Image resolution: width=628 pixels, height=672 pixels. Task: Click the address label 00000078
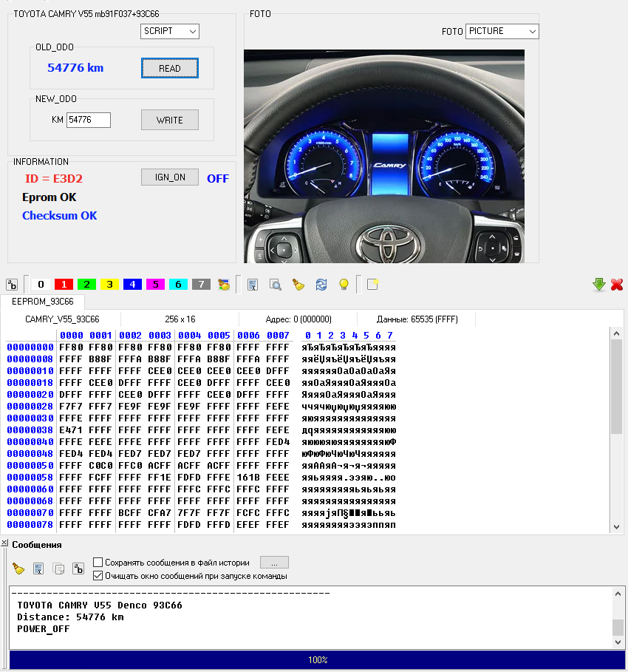pyautogui.click(x=30, y=525)
